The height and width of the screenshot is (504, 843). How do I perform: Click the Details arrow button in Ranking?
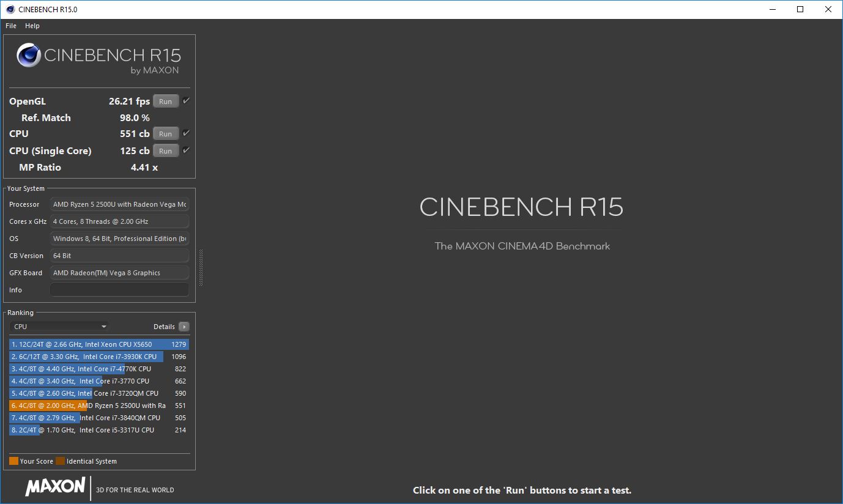click(184, 327)
